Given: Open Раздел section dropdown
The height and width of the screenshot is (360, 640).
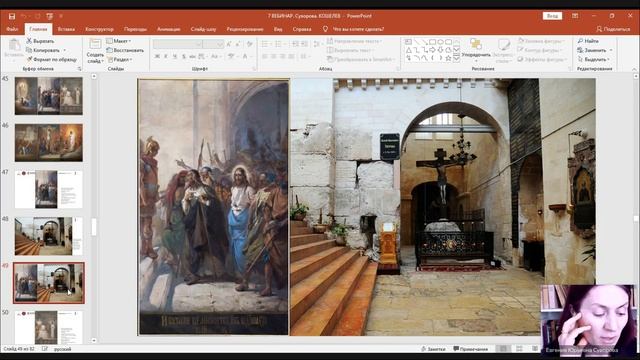Looking at the screenshot, I should 119,60.
